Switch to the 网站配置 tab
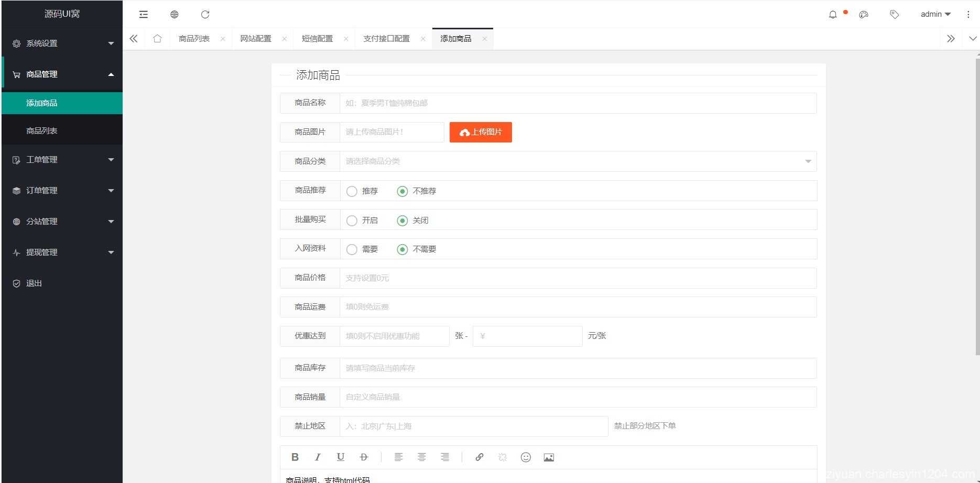The width and height of the screenshot is (980, 483). 256,39
